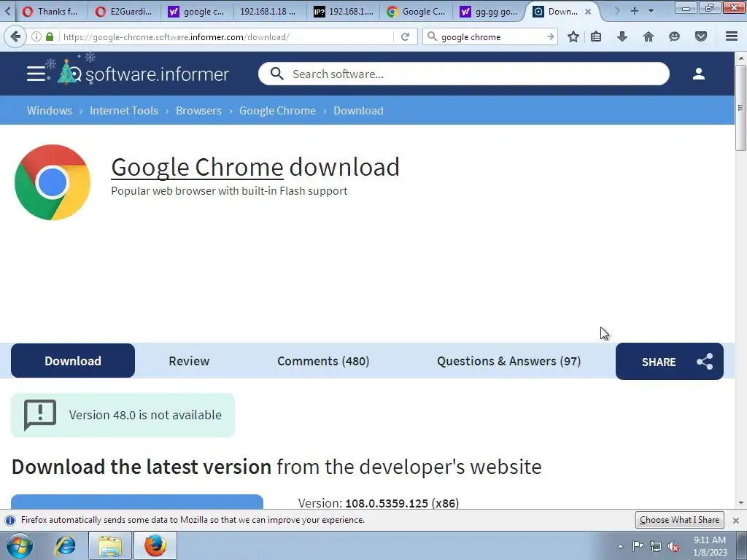Dismiss the Firefox data notification bar

pyautogui.click(x=736, y=520)
